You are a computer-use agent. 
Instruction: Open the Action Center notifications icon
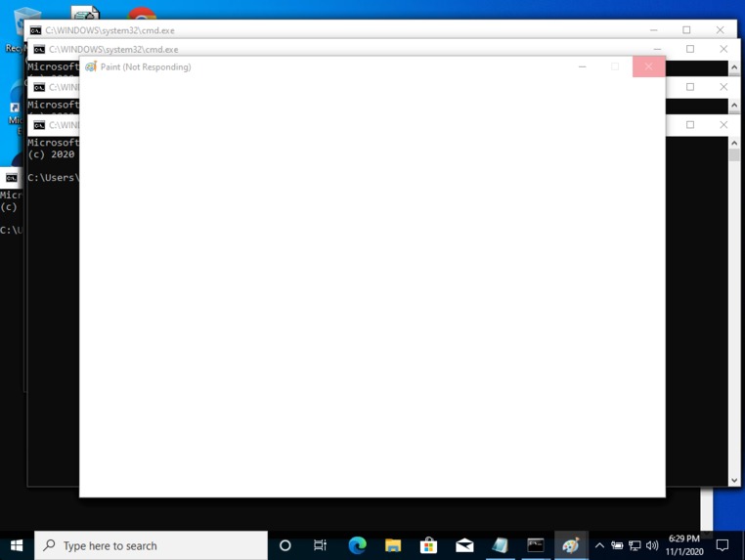(723, 545)
